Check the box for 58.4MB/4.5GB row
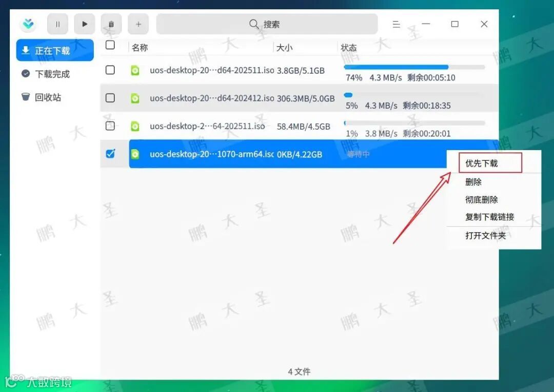Screen dimensions: 554x392 (110, 126)
